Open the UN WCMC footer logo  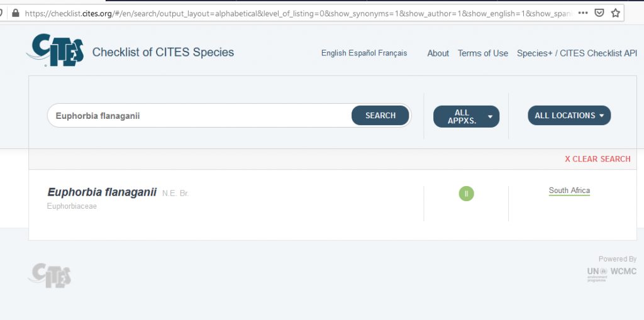pos(611,274)
